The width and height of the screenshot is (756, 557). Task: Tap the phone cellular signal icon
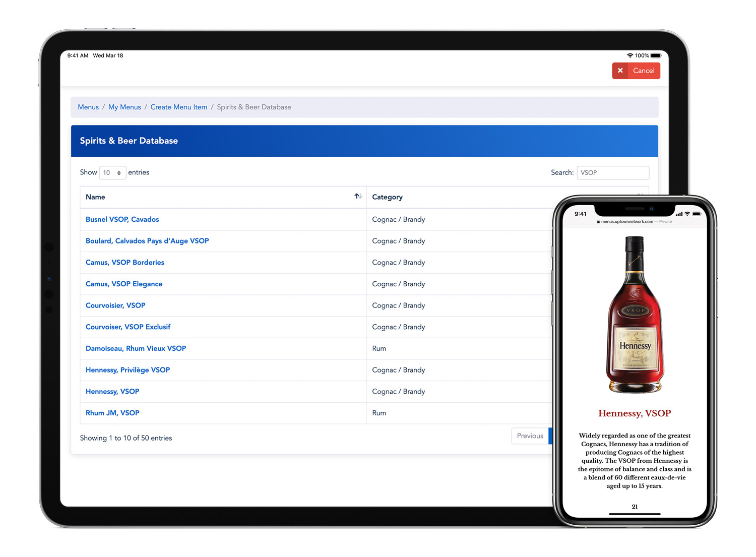click(x=679, y=214)
